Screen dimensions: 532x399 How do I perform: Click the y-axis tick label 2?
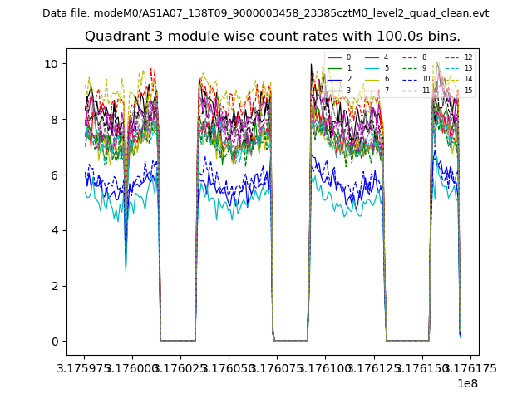(54, 286)
